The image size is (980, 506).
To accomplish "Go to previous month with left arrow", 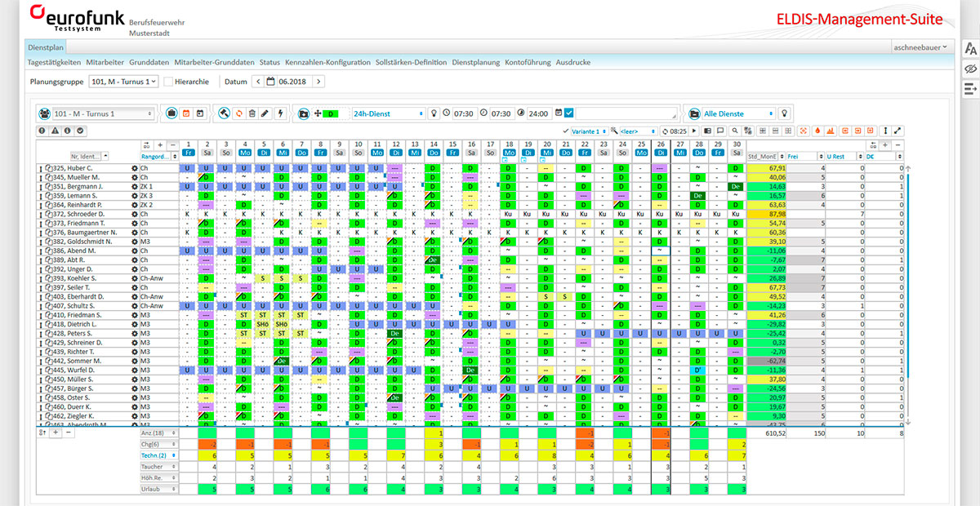I will tap(259, 82).
